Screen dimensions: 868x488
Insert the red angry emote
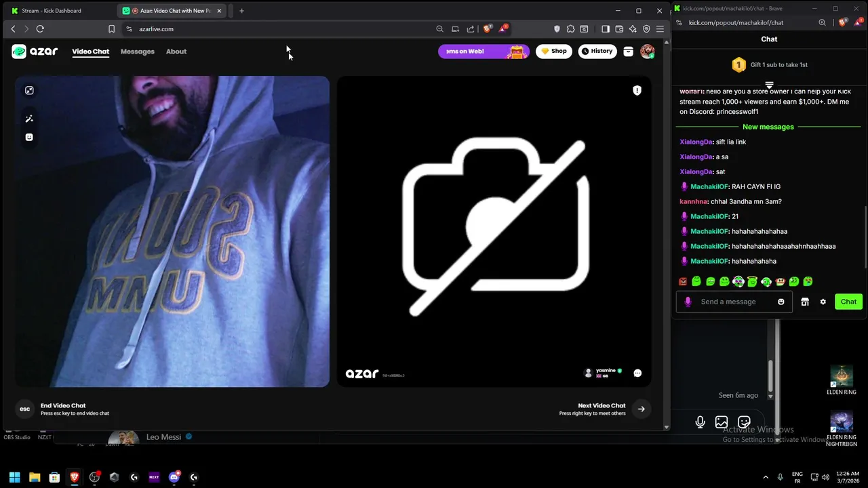click(683, 281)
